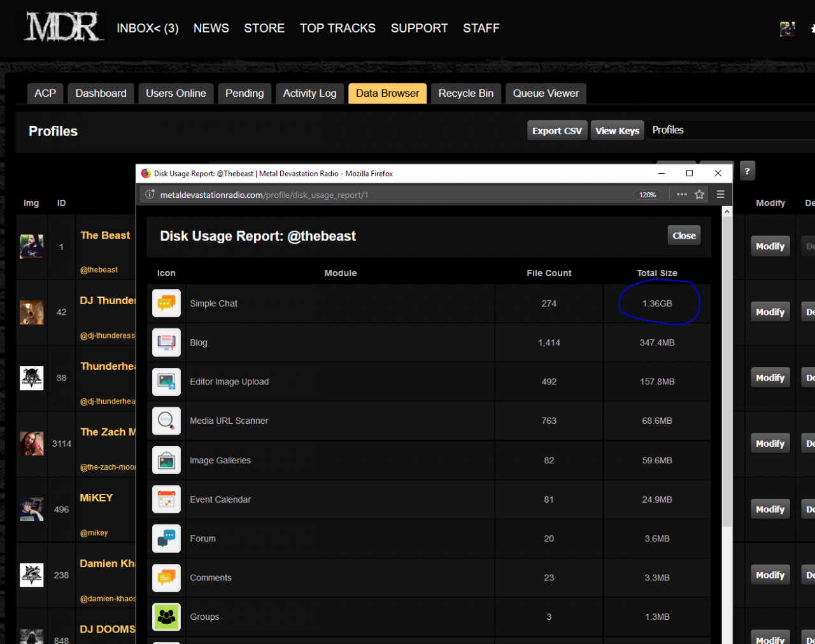Open the MiKEY profile name link
The height and width of the screenshot is (644, 815).
97,498
